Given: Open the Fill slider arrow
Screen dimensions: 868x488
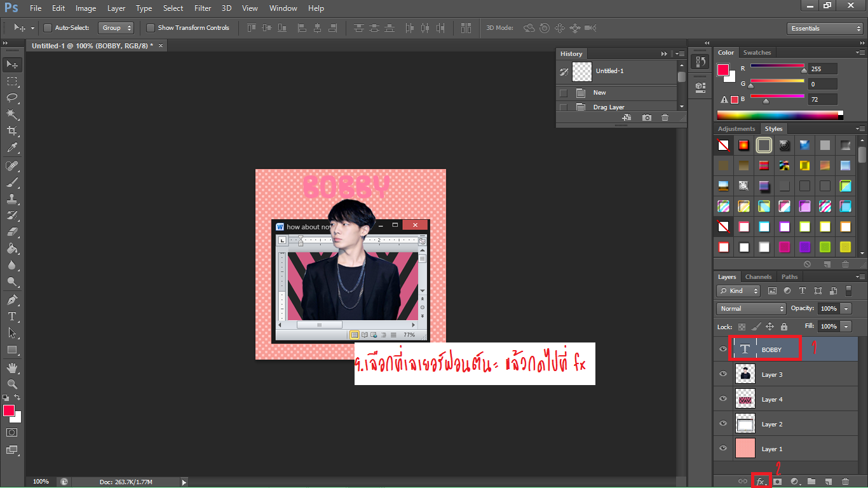Looking at the screenshot, I should click(x=846, y=326).
